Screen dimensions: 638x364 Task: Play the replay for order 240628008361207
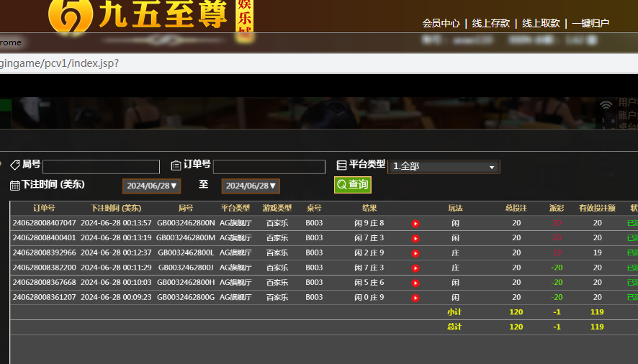click(x=415, y=297)
